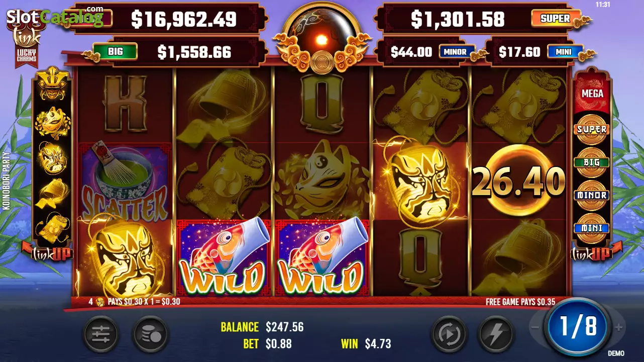Screen dimensions: 644x362
Task: Open the SlotCatalog.com logo link
Action: [54, 18]
